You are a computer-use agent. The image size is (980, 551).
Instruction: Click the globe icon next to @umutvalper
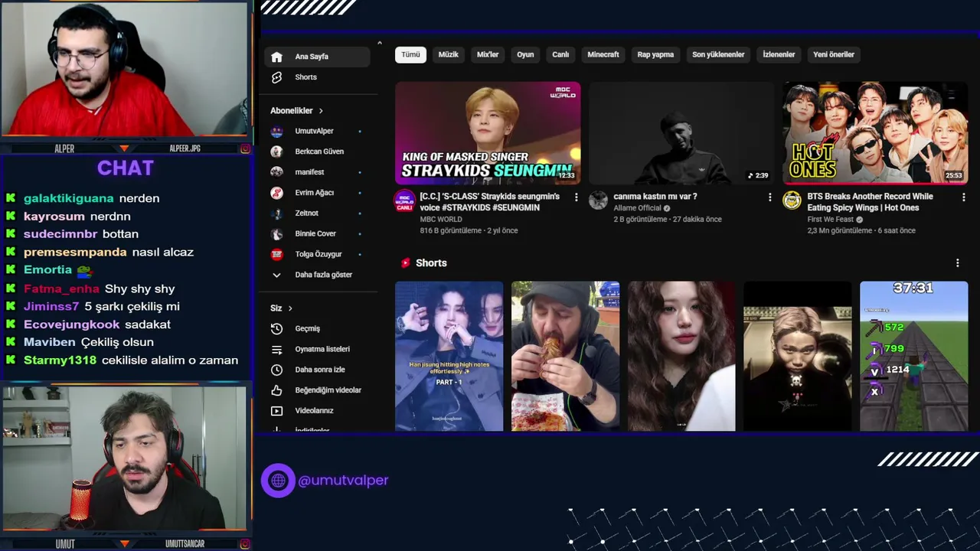click(278, 481)
